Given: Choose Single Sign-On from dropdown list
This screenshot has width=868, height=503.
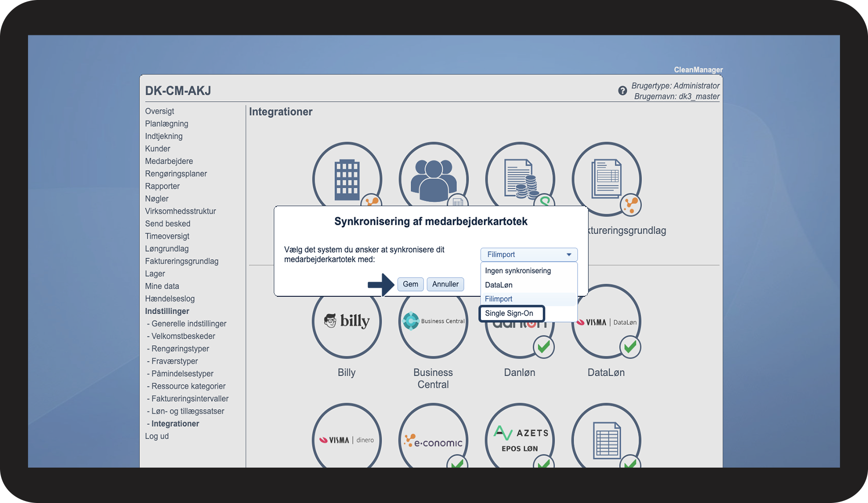Looking at the screenshot, I should (511, 313).
